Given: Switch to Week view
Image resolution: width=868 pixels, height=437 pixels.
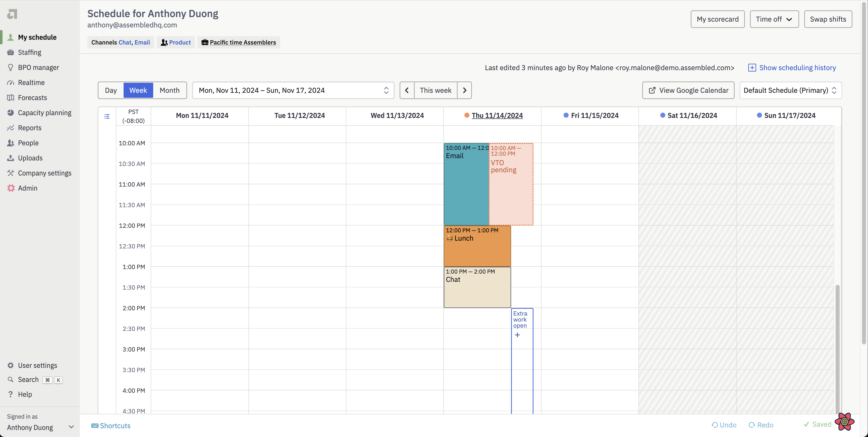Looking at the screenshot, I should click(138, 91).
